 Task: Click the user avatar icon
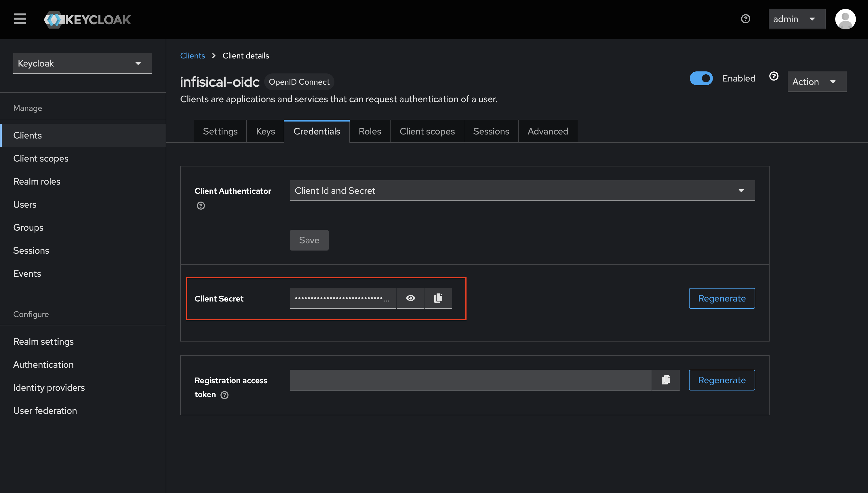[845, 19]
